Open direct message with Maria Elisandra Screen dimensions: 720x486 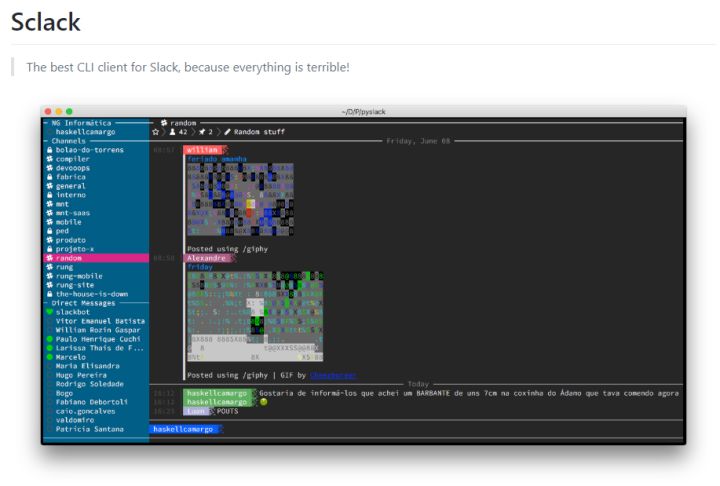click(x=87, y=366)
